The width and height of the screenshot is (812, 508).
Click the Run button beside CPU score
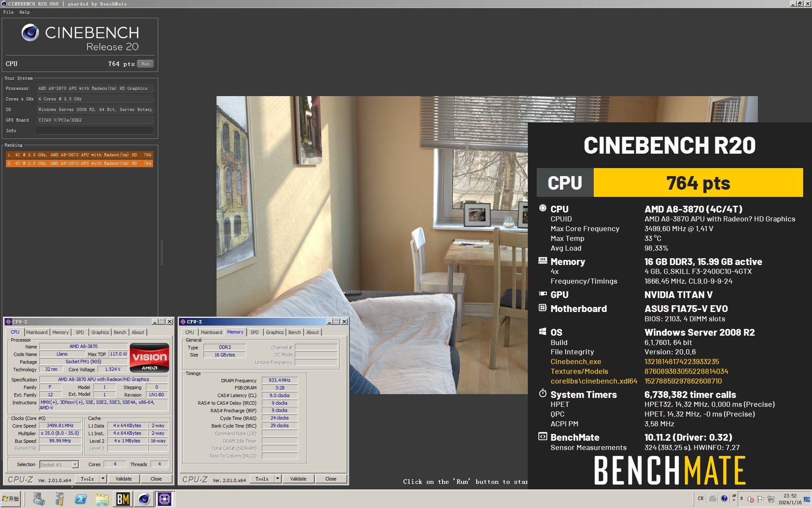pos(145,64)
